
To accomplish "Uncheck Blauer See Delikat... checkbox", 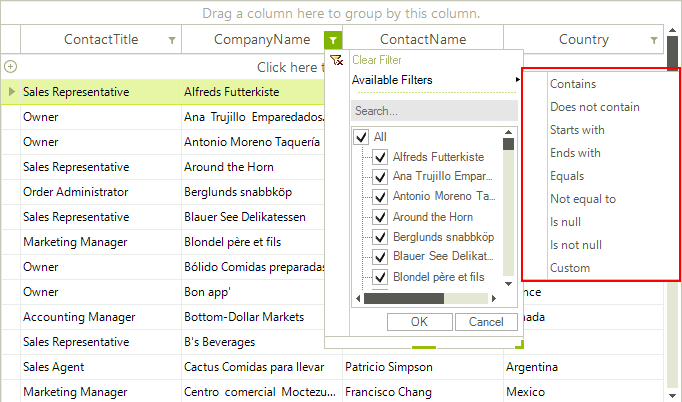I will point(380,256).
